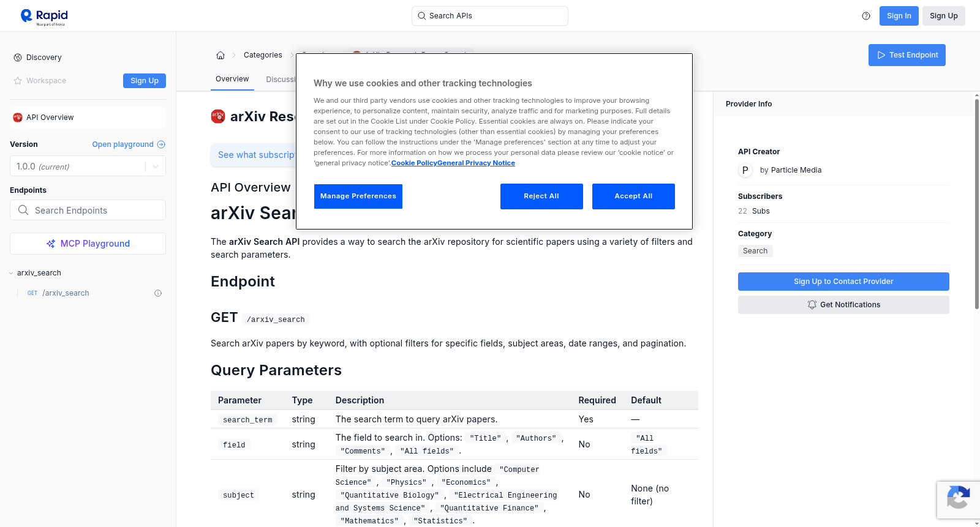Viewport: 980px width, 527px height.
Task: Open the Cookie Policy link
Action: click(414, 163)
